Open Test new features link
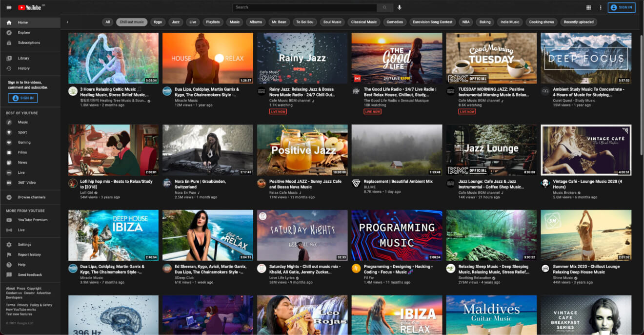 point(20,314)
